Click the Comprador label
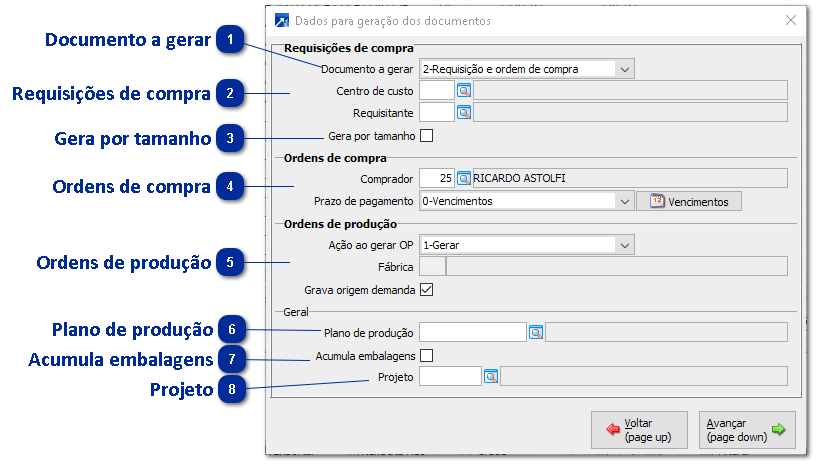Image resolution: width=830 pixels, height=471 pixels. tap(386, 179)
